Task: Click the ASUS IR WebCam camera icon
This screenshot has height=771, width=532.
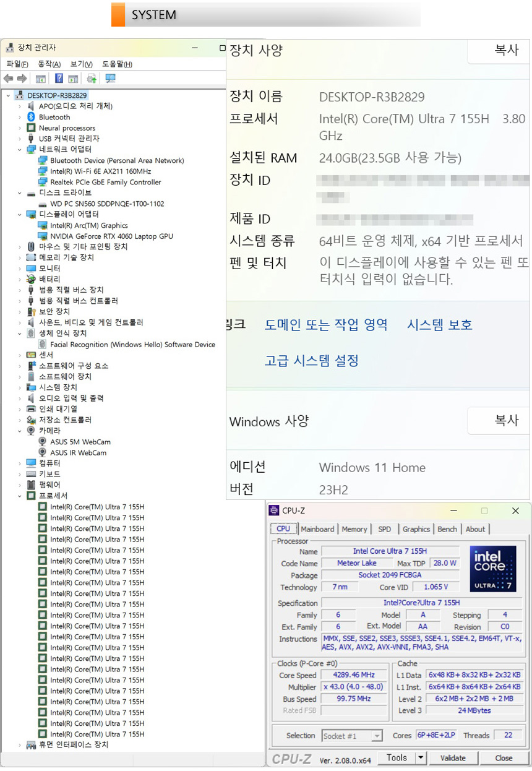Action: tap(43, 453)
